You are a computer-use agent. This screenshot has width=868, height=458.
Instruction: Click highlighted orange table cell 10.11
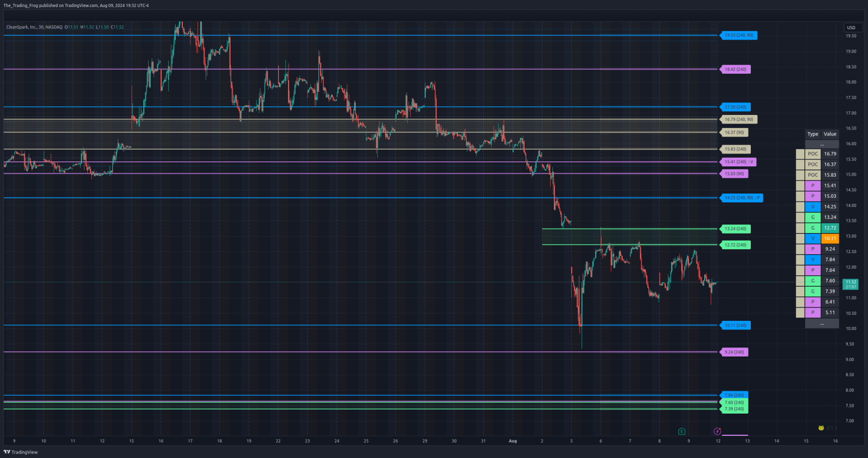pos(830,238)
